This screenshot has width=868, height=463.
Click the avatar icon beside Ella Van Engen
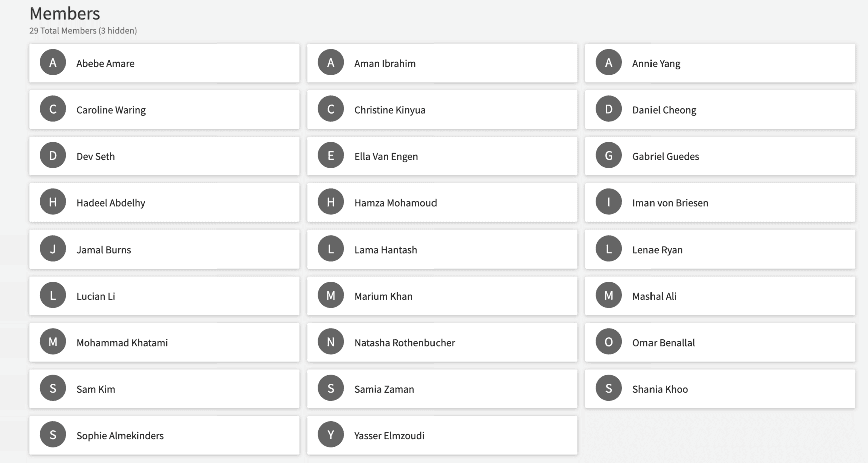coord(331,156)
